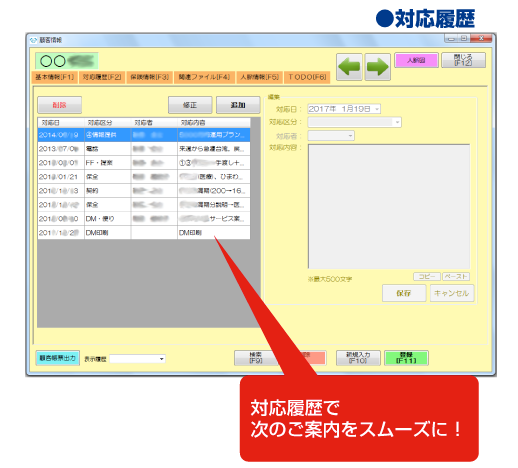
Task: Expand the 対応区分 combo box
Action: [x=397, y=122]
